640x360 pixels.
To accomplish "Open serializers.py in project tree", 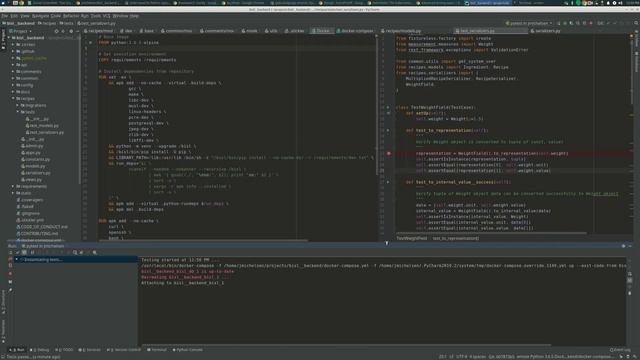I will [36, 173].
